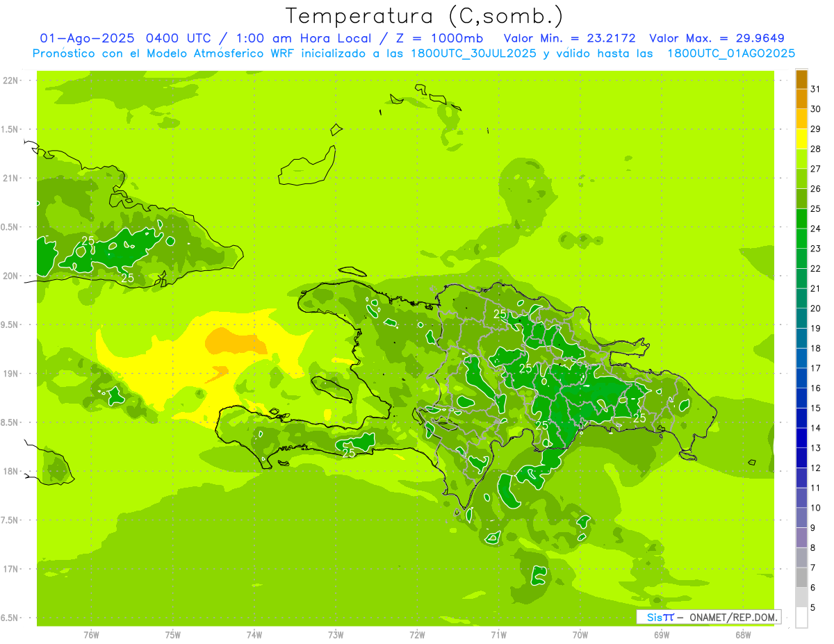Viewport: 834px width, 644px height.
Task: Click the '74W' longitude axis label
Action: tap(254, 635)
